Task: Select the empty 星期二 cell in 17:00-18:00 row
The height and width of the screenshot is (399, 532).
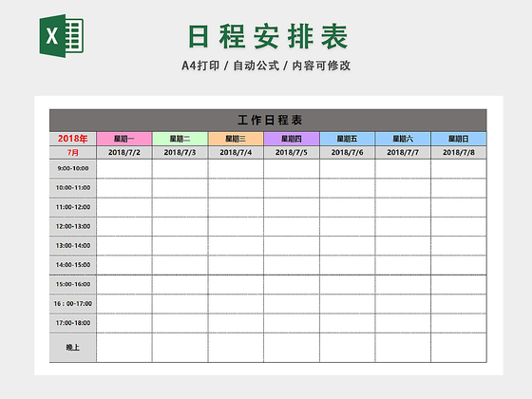Action: pos(180,323)
